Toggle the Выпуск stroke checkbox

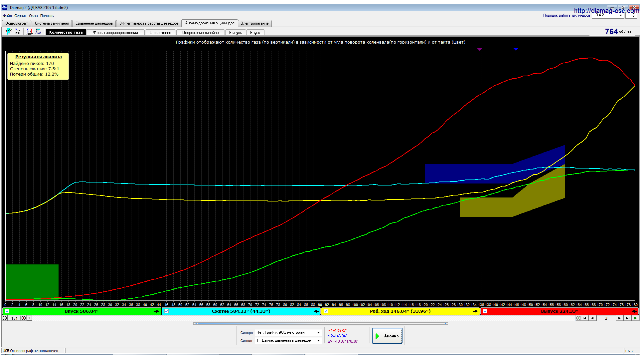coord(485,311)
